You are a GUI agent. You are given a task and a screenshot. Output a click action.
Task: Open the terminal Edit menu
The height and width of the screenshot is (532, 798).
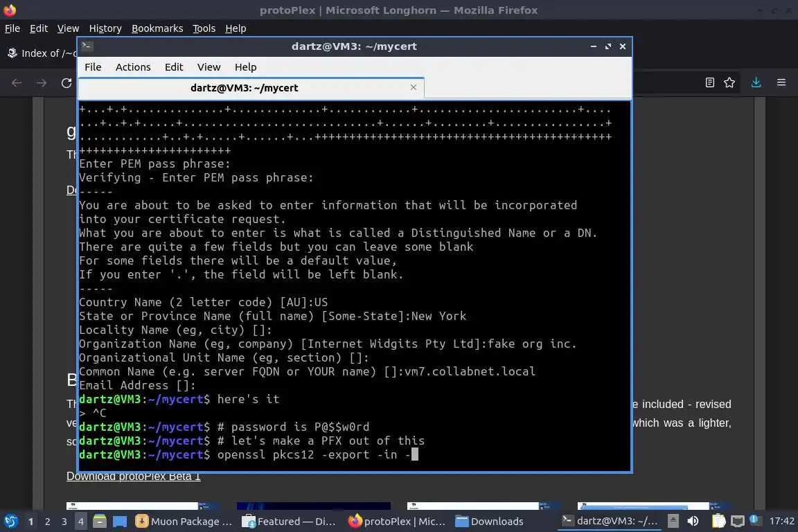[174, 67]
